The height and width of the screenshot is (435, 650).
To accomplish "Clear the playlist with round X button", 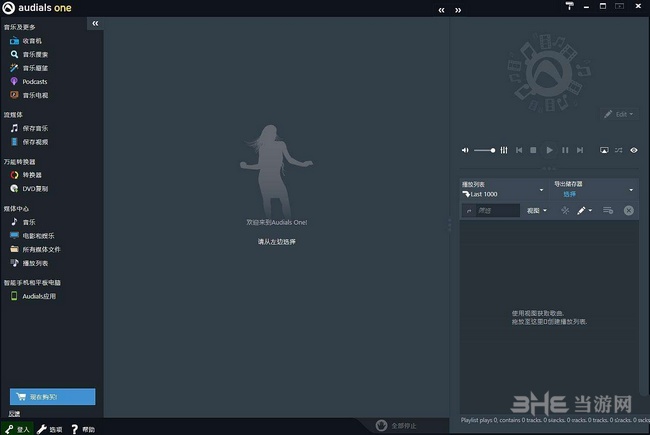I will point(628,211).
